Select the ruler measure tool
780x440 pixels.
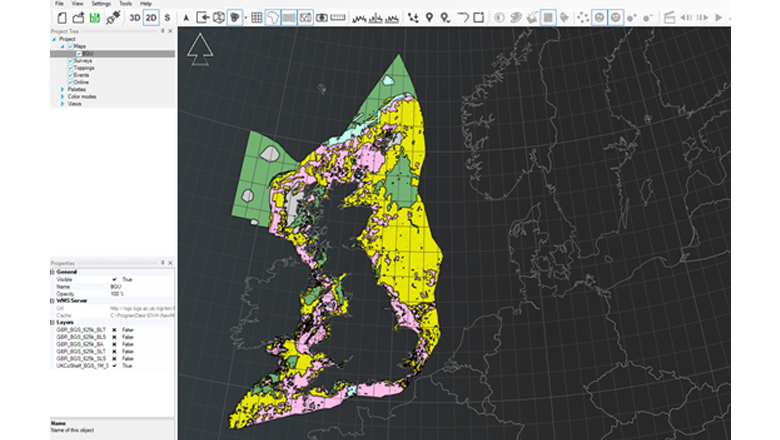pyautogui.click(x=338, y=18)
